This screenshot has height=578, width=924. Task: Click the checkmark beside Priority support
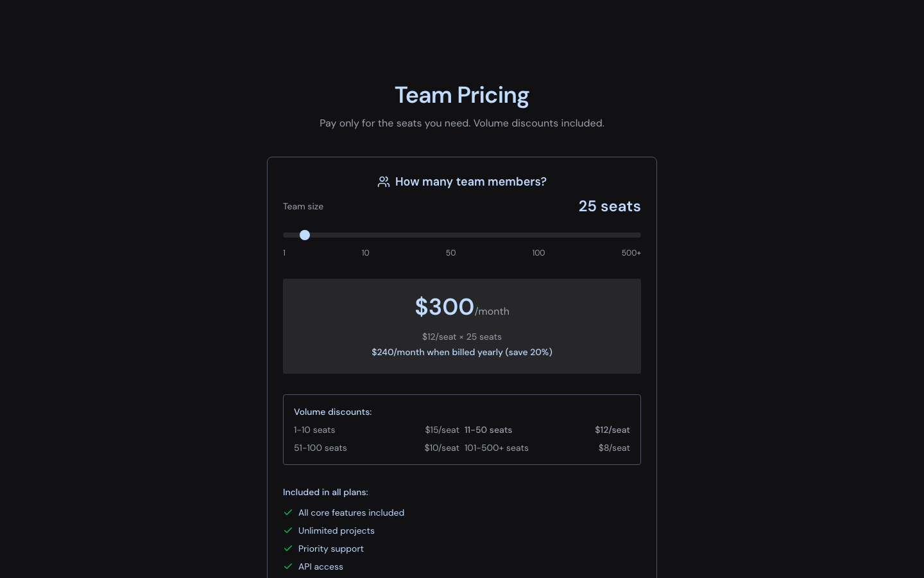click(289, 548)
